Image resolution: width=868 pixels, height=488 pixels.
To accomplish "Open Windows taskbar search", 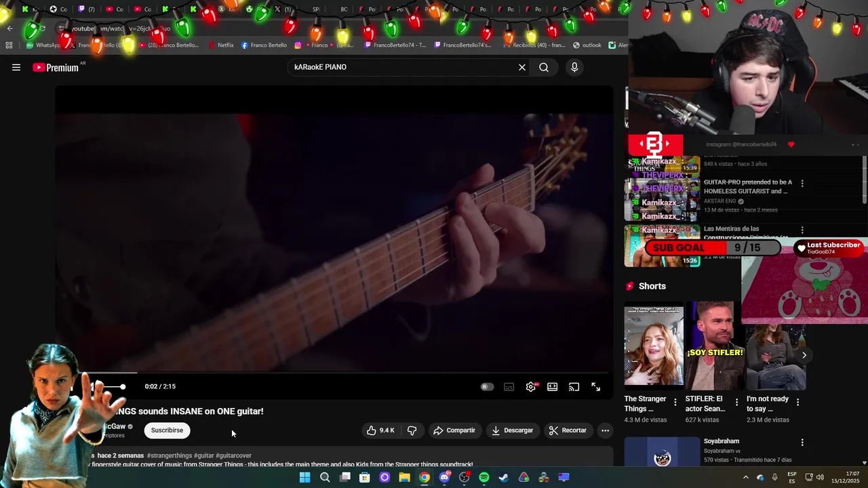I will pos(325,477).
